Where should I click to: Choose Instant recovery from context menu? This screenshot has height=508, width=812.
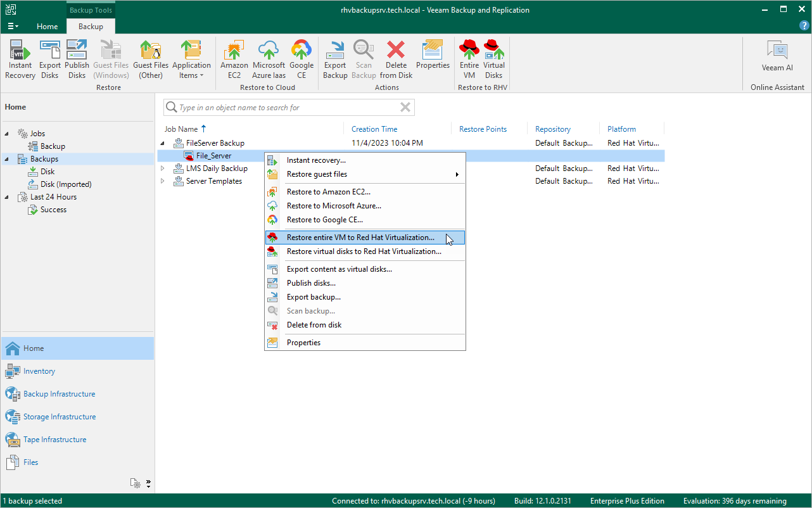[x=365, y=160]
